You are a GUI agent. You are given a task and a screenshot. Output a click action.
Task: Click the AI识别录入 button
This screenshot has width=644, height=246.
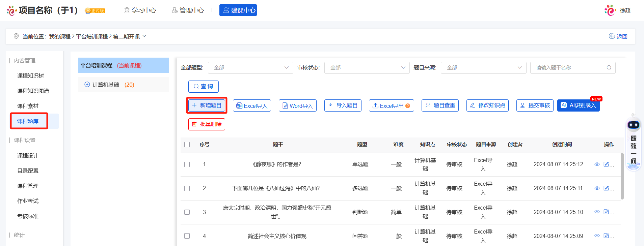(x=579, y=105)
